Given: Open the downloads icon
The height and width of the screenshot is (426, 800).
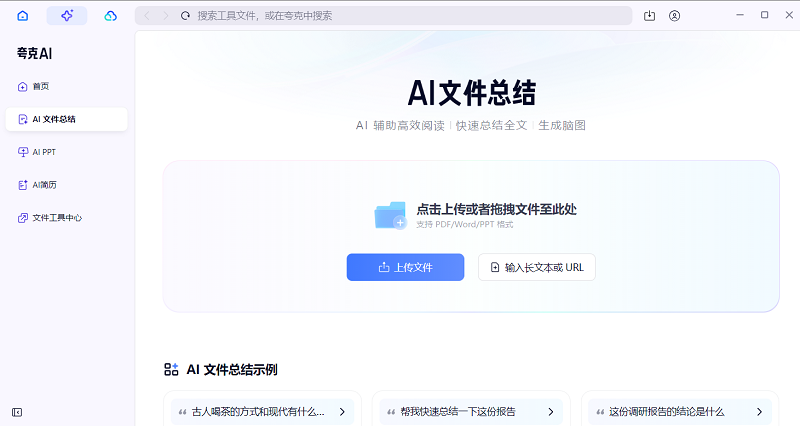Looking at the screenshot, I should (x=649, y=16).
